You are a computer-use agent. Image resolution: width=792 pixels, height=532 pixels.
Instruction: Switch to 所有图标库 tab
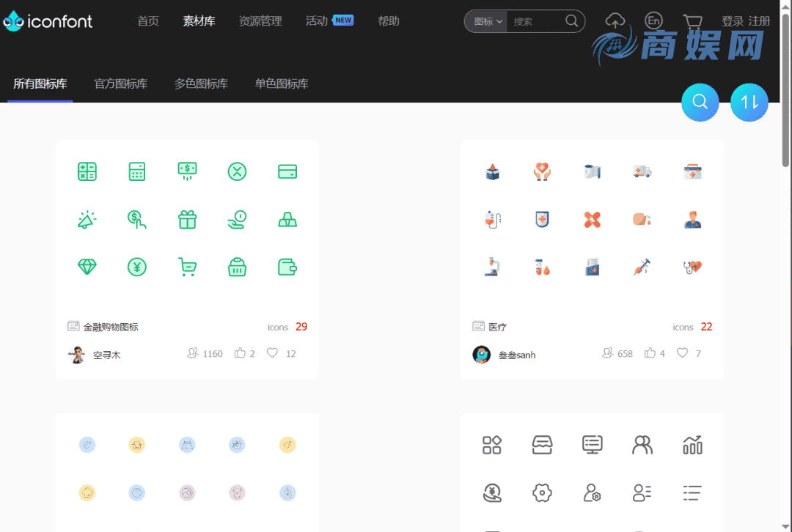(40, 84)
